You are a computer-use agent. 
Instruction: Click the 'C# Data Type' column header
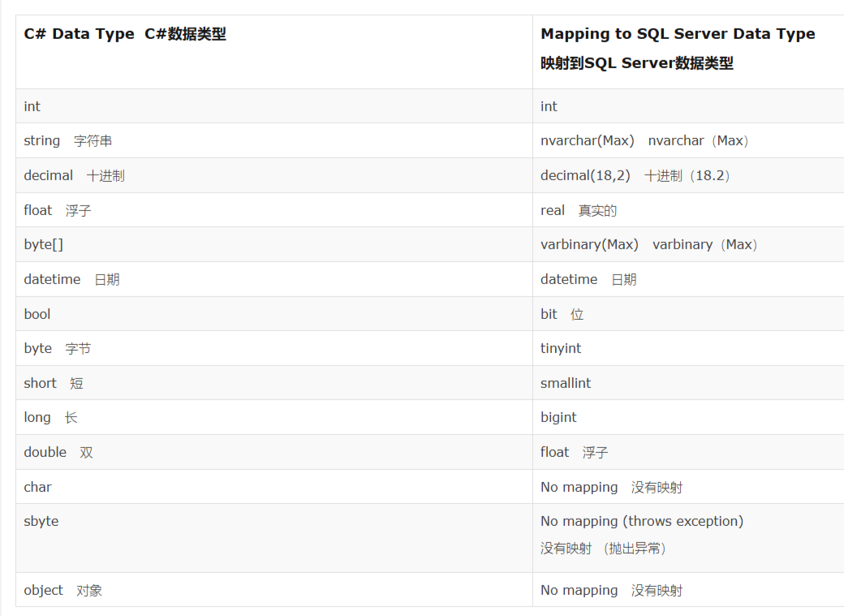coord(274,52)
